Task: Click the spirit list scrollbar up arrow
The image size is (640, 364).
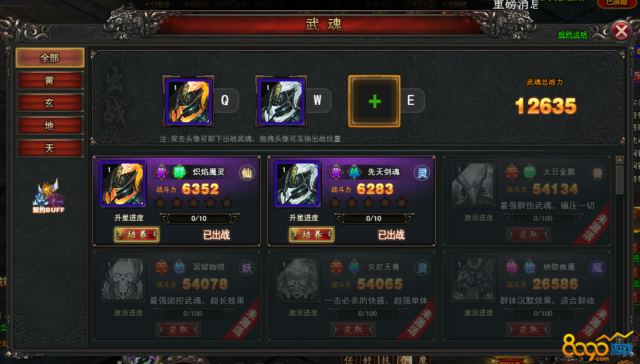Action: tap(620, 160)
